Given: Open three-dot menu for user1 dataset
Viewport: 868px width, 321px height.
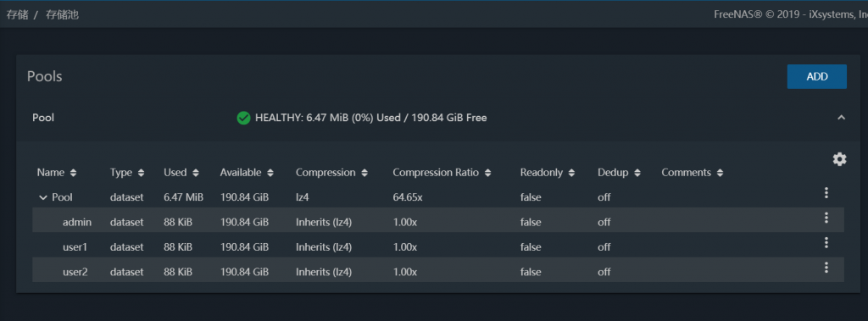Looking at the screenshot, I should coord(826,242).
